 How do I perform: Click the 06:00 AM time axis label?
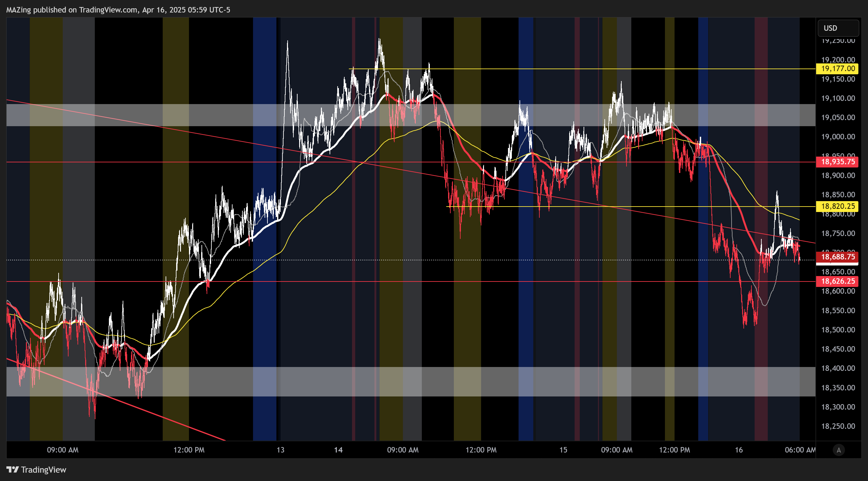coord(800,450)
